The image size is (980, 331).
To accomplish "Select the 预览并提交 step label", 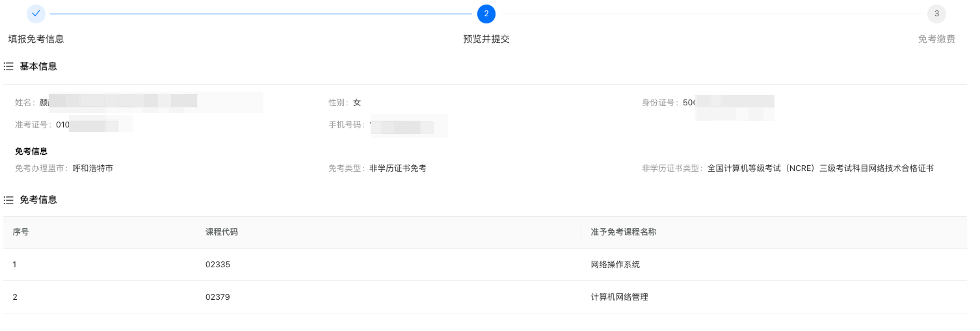I will [x=486, y=39].
